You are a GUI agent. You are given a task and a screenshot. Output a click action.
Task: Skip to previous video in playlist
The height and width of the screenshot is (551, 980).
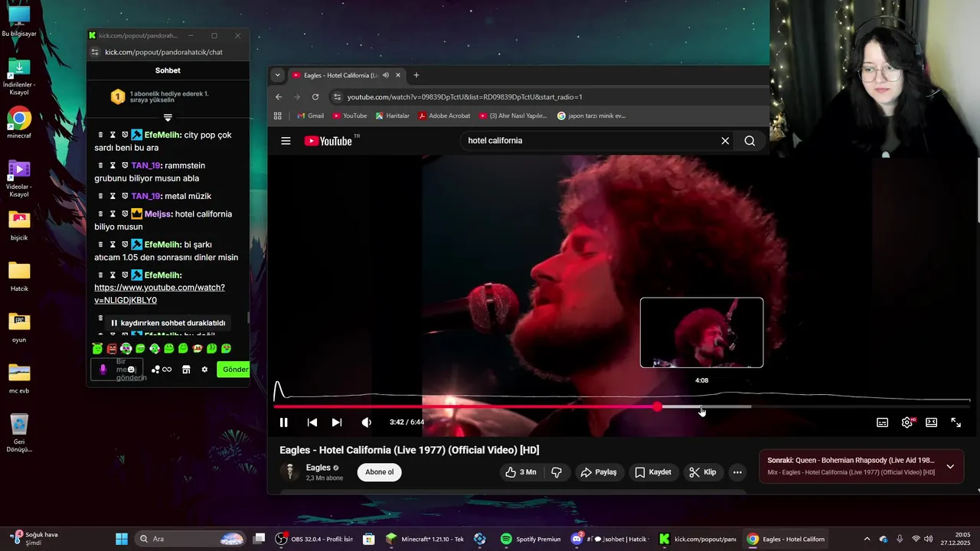[x=312, y=422]
